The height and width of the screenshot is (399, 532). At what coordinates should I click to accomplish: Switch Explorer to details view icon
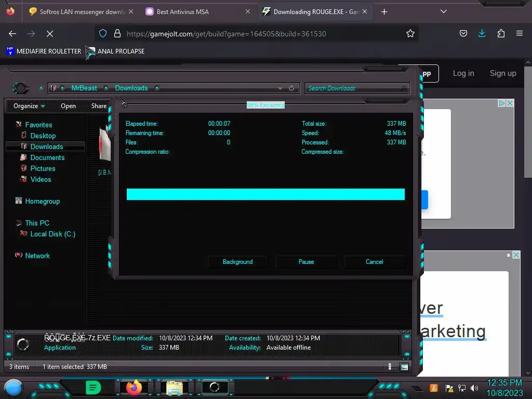(x=390, y=366)
